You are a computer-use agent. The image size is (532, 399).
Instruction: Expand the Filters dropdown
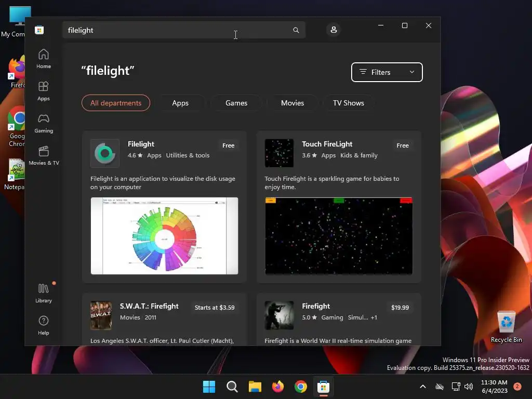[x=387, y=72]
